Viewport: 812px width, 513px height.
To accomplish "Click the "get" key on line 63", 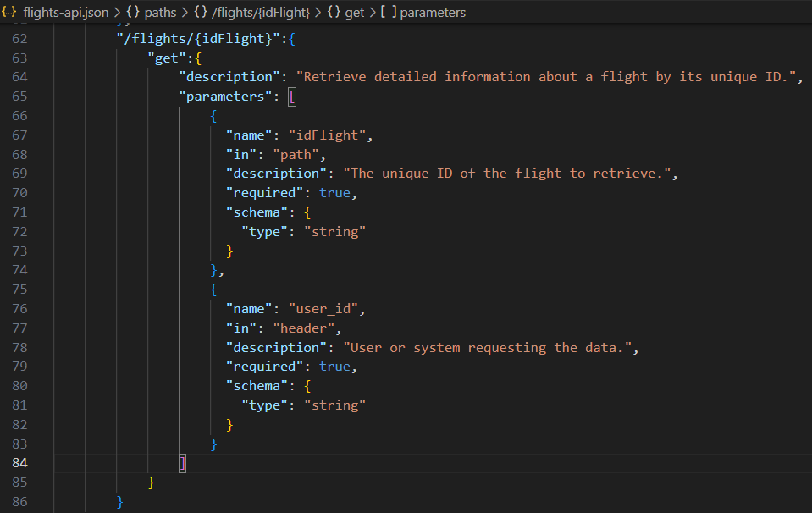I will pos(167,58).
